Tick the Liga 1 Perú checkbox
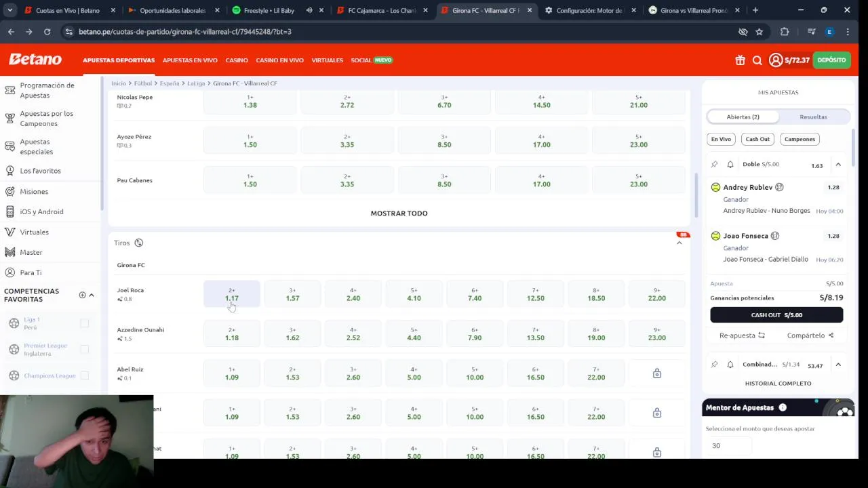 pyautogui.click(x=85, y=323)
